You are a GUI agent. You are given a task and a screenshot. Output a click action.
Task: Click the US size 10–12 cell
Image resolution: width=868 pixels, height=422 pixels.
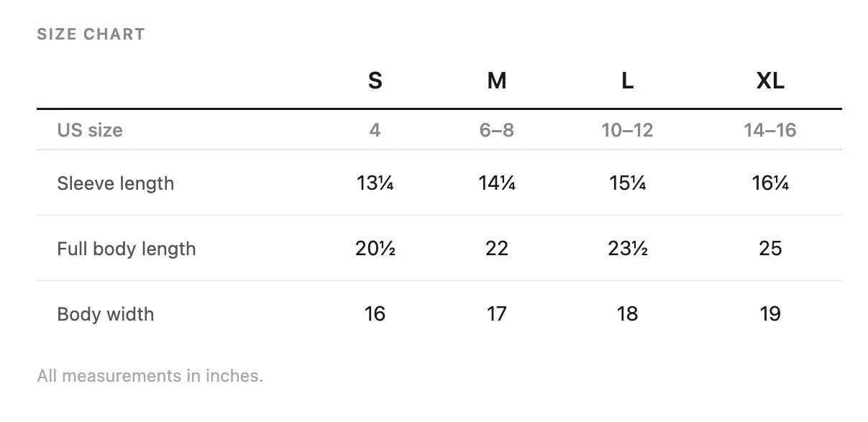pyautogui.click(x=627, y=130)
